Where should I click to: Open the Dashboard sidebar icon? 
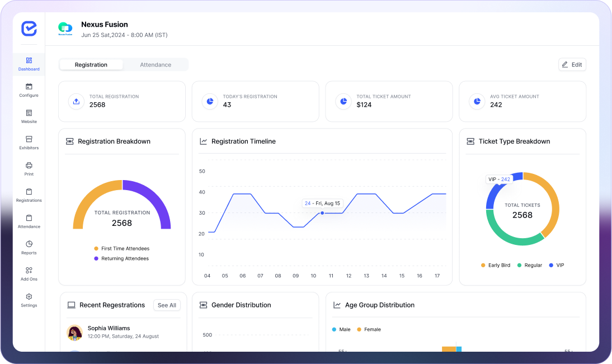coord(29,62)
